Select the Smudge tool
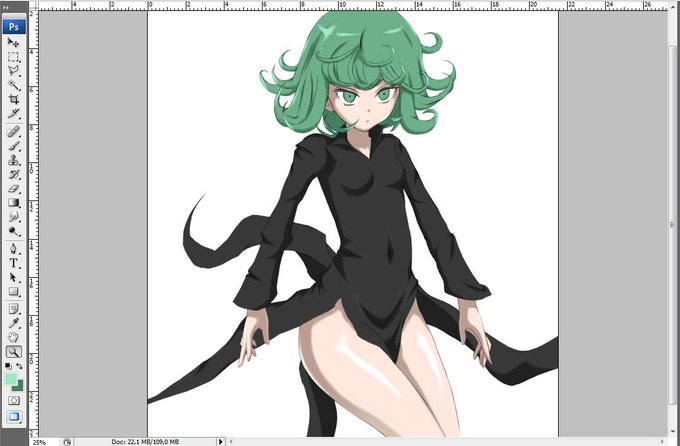 pyautogui.click(x=13, y=216)
